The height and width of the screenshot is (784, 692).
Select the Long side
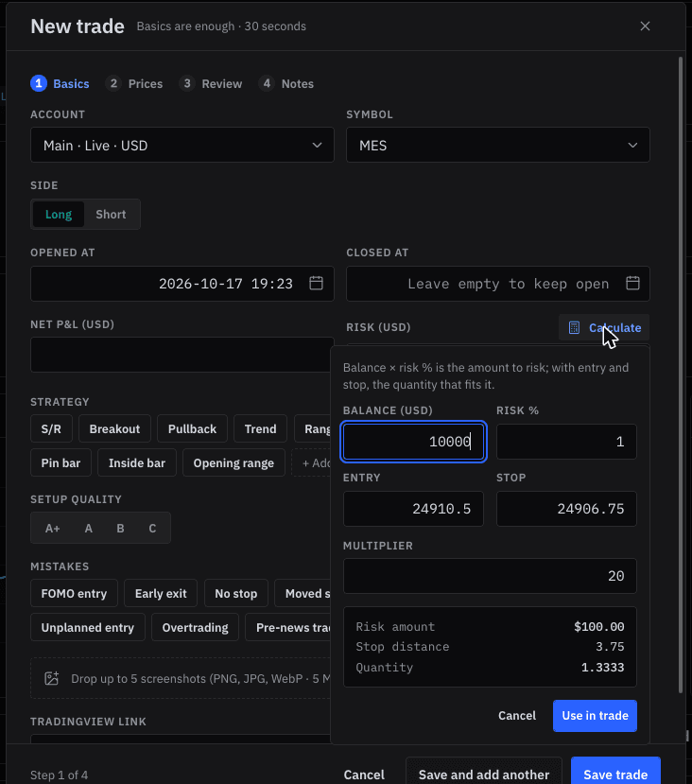click(59, 214)
